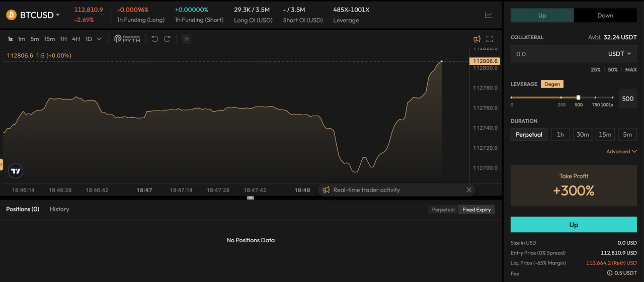
Task: Click the redo arrow in chart toolbar
Action: tap(167, 39)
